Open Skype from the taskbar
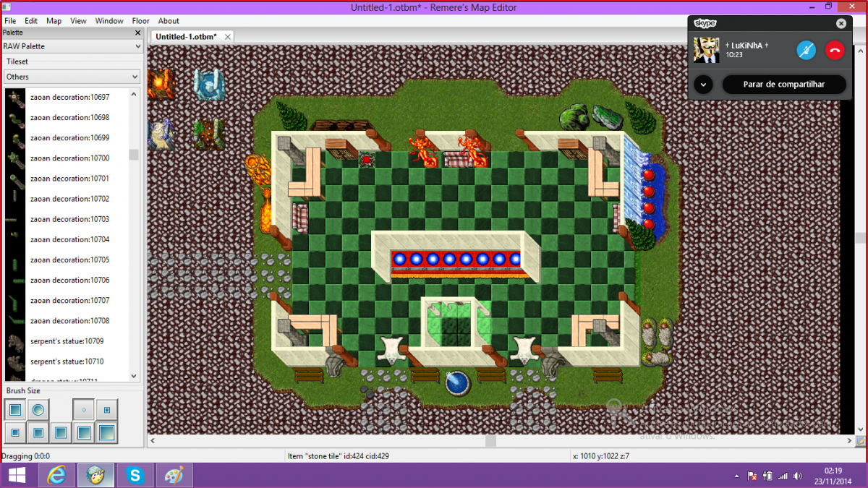Viewport: 868px width, 488px height. [135, 476]
